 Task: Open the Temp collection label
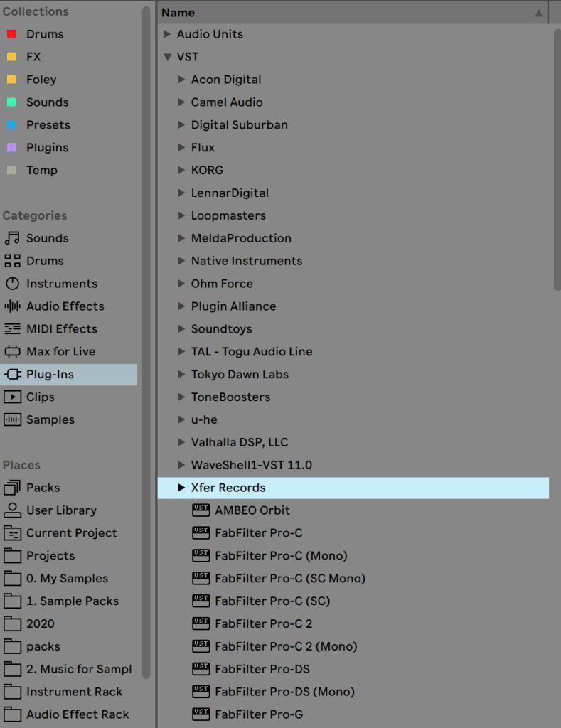42,171
